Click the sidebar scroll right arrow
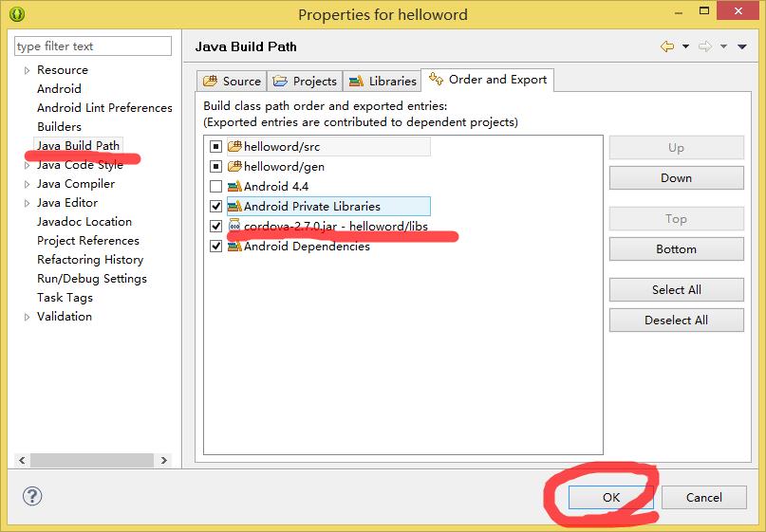This screenshot has height=532, width=766. tap(163, 460)
